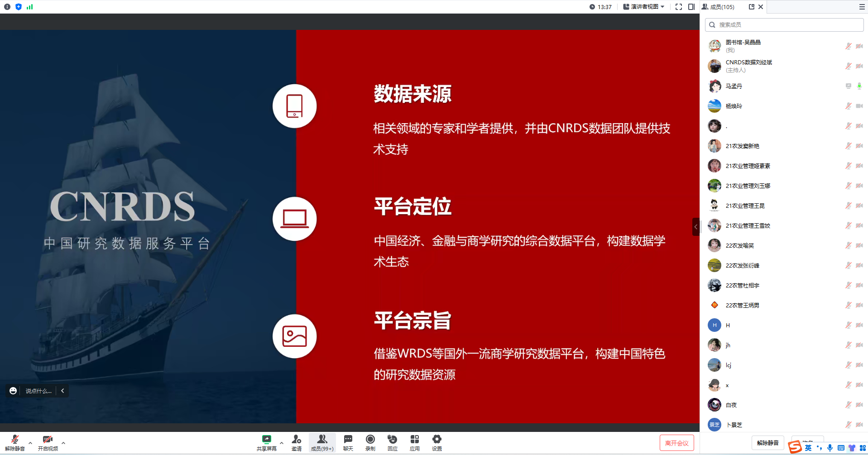The image size is (868, 455).
Task: Toggle the 成员(99+) members button
Action: 322,443
